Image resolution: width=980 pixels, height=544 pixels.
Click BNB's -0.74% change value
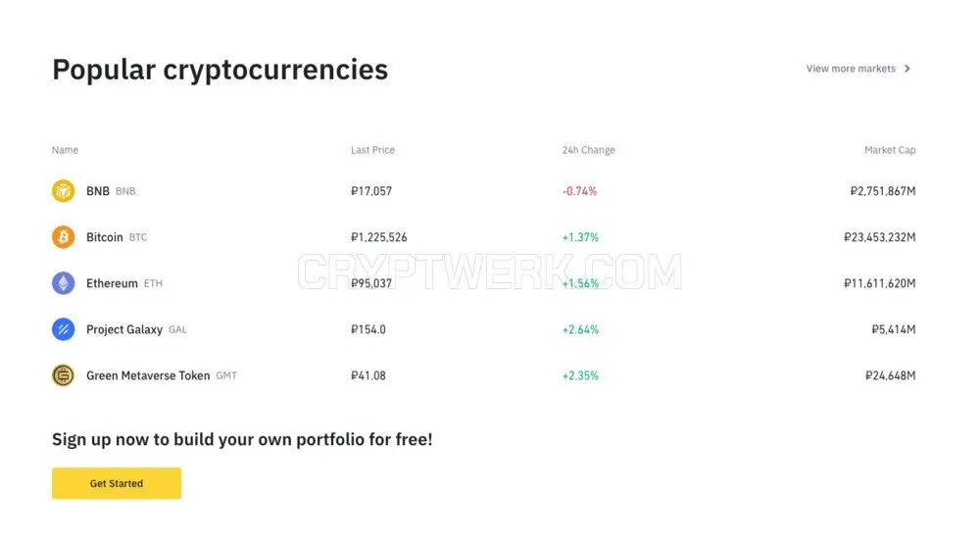coord(579,191)
